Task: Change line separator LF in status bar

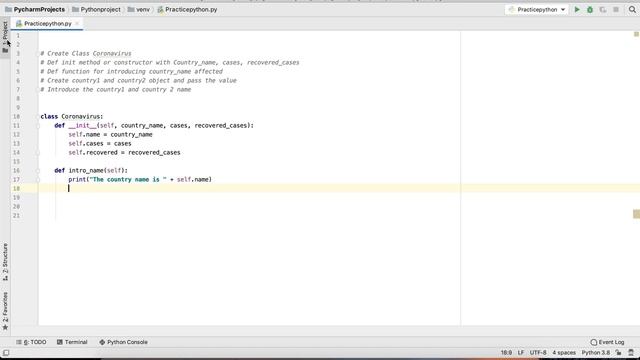Action: click(x=521, y=353)
